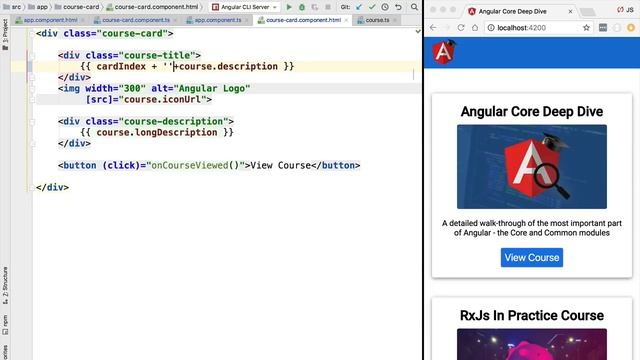Click the localhost:4200 address bar
Screen dimensions: 640x360
click(539, 28)
